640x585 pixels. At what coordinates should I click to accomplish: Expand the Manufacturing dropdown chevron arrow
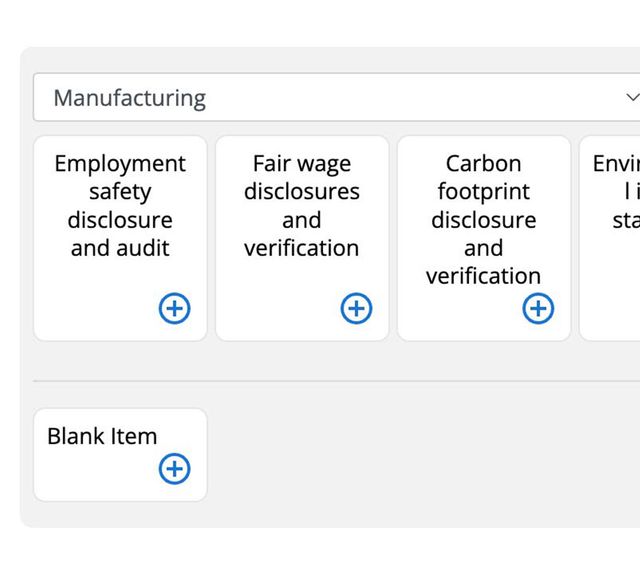(631, 98)
